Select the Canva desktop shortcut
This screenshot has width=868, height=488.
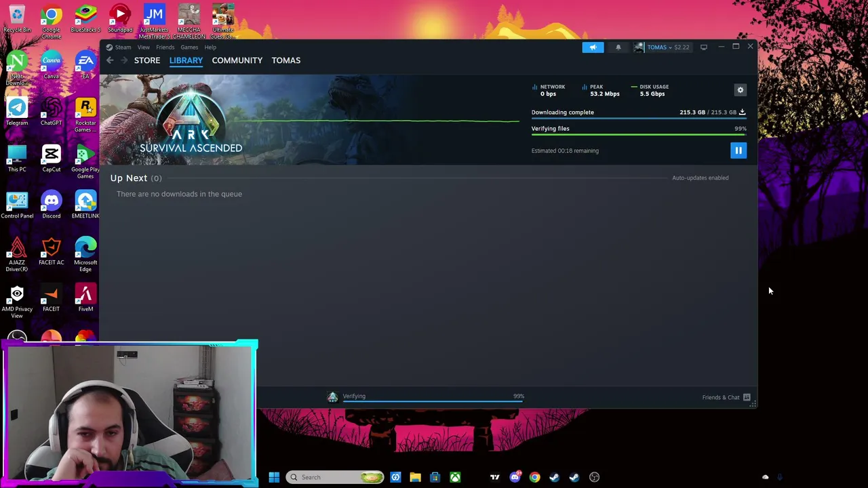(x=51, y=66)
